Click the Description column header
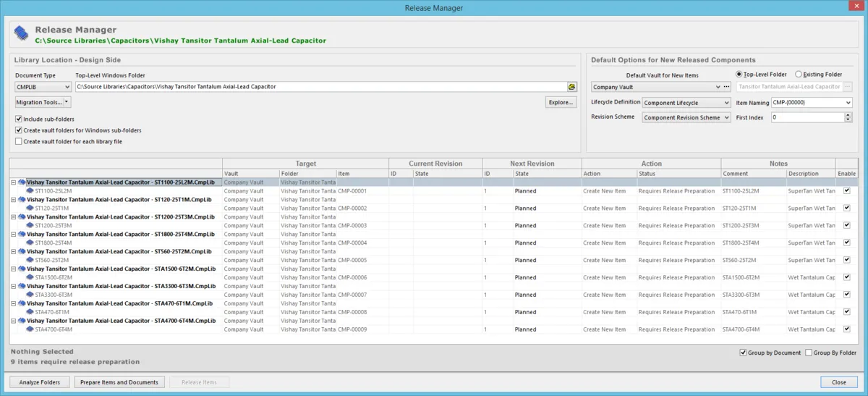 click(x=811, y=174)
